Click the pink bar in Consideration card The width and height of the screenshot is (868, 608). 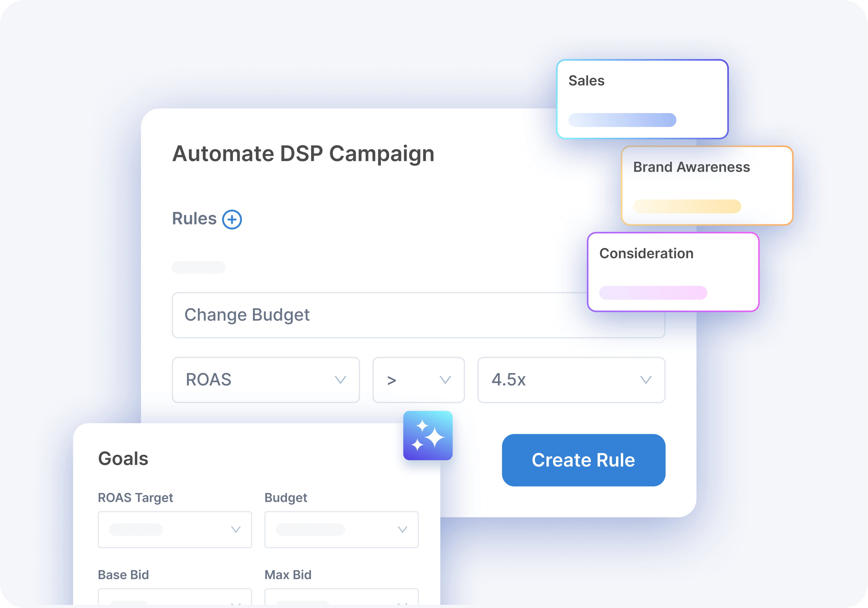click(x=653, y=293)
